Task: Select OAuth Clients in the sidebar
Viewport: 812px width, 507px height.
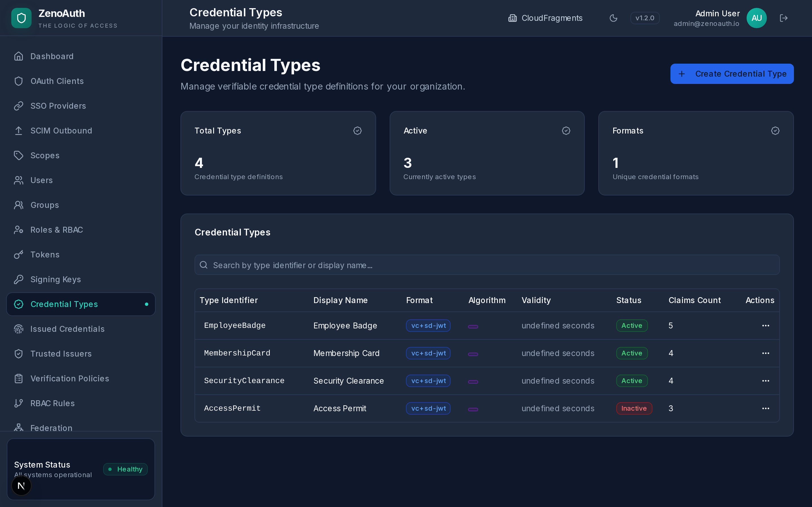Action: click(x=57, y=81)
